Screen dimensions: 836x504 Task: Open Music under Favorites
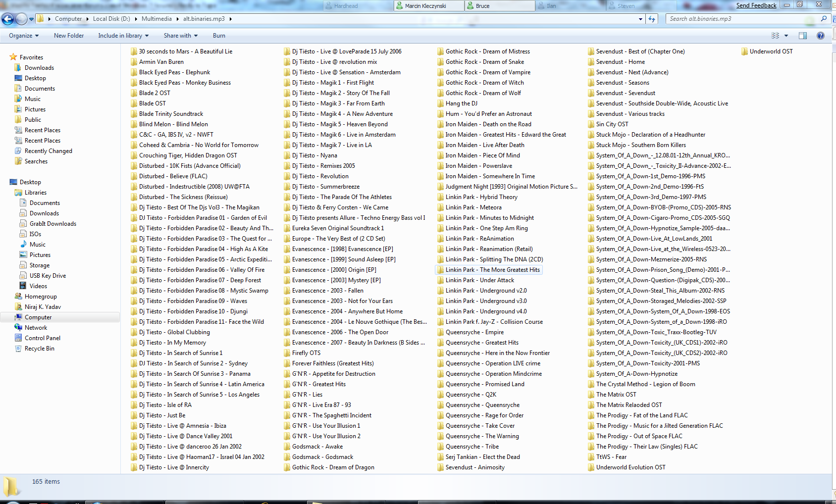pyautogui.click(x=33, y=99)
